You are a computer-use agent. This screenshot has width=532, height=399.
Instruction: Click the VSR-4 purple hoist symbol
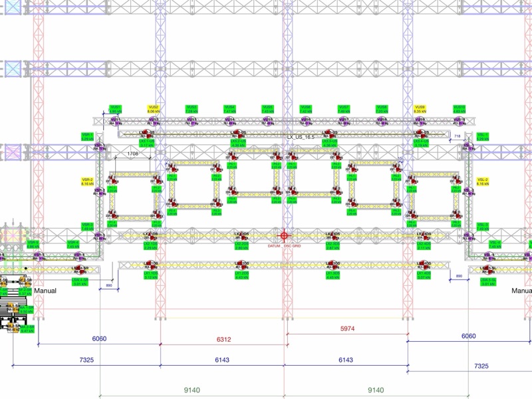tap(78, 257)
